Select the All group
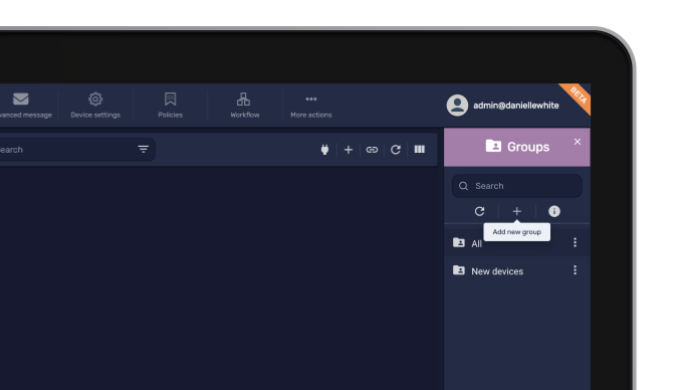 (x=517, y=243)
